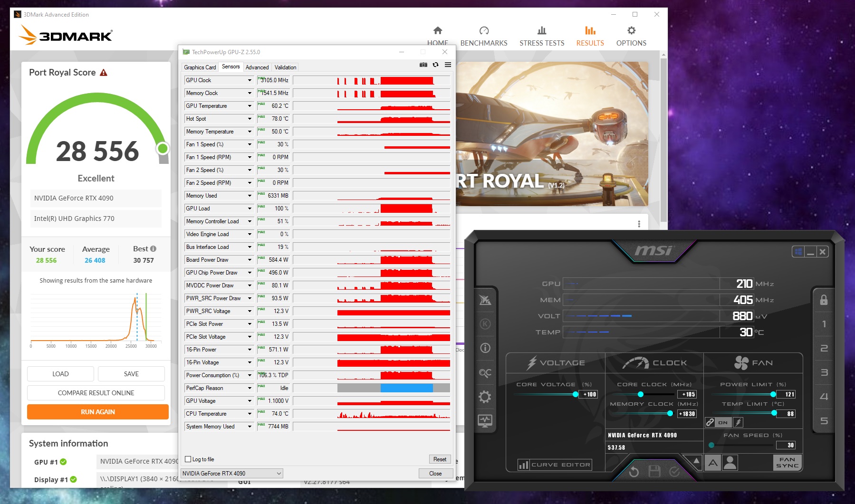This screenshot has width=855, height=504.
Task: Switch to the Graphics Card tab
Action: (x=200, y=67)
